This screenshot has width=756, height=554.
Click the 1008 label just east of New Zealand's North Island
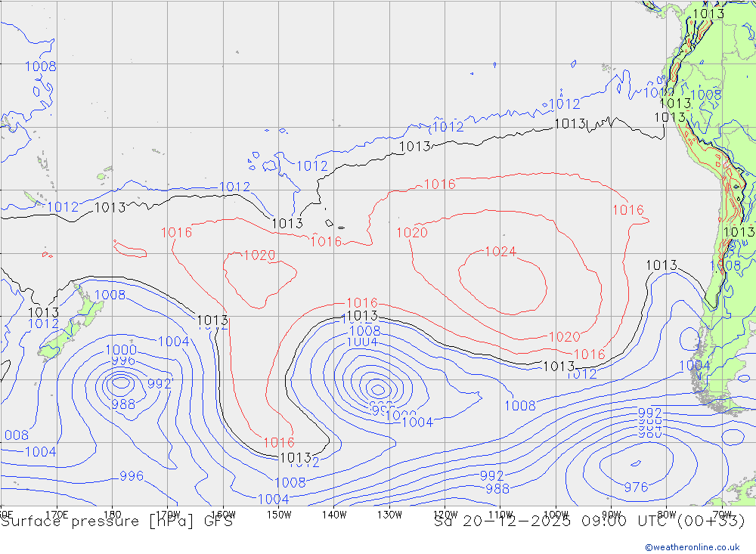point(110,295)
